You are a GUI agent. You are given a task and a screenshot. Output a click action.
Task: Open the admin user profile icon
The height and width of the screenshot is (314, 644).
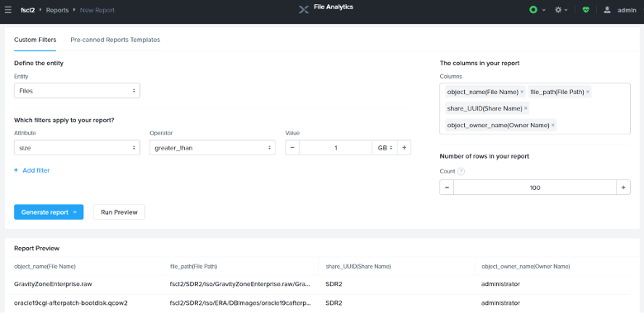pos(607,10)
